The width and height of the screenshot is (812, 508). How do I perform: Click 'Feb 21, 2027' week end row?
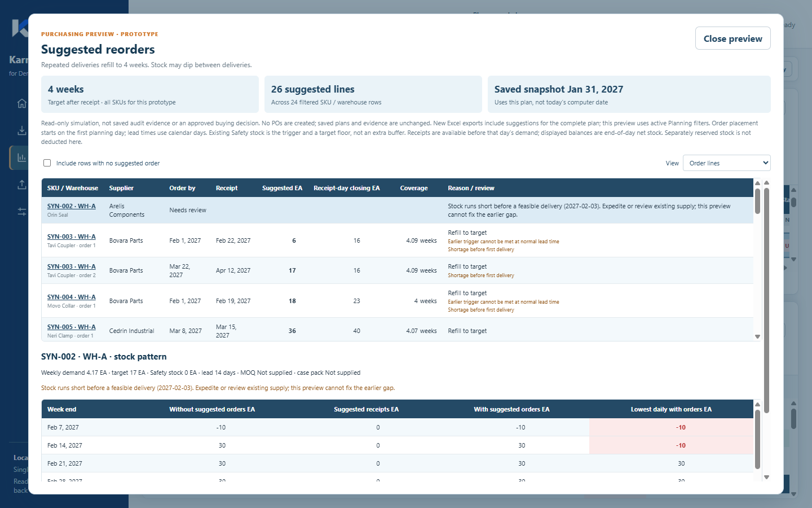[398, 463]
